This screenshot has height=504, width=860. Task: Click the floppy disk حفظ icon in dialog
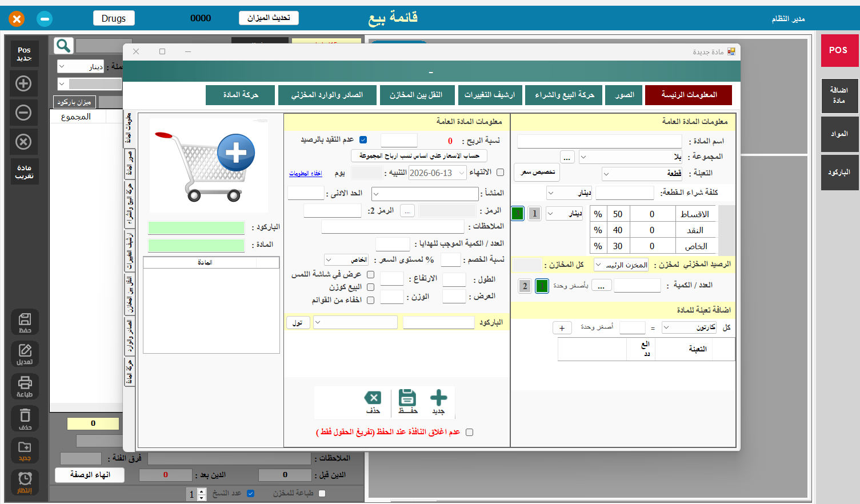407,401
